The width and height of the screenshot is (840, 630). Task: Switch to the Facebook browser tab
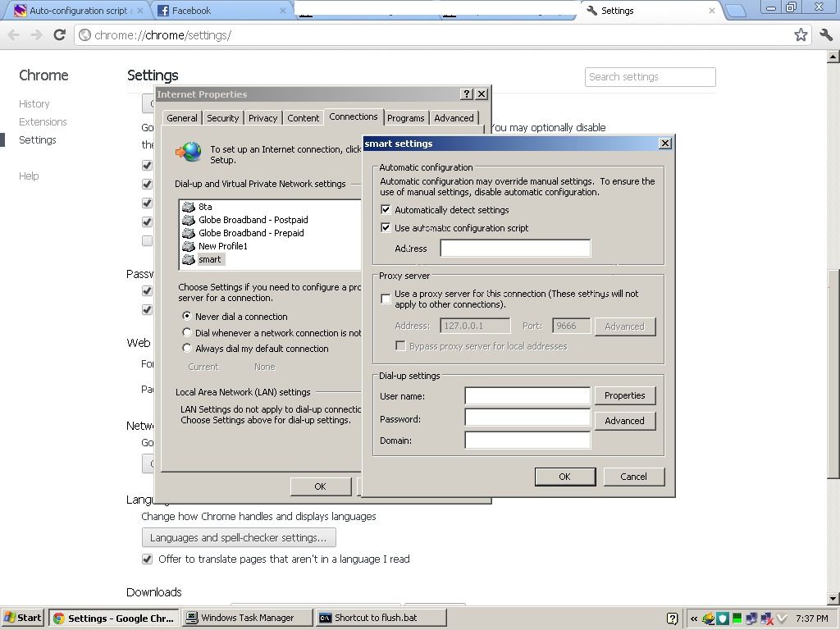(222, 11)
